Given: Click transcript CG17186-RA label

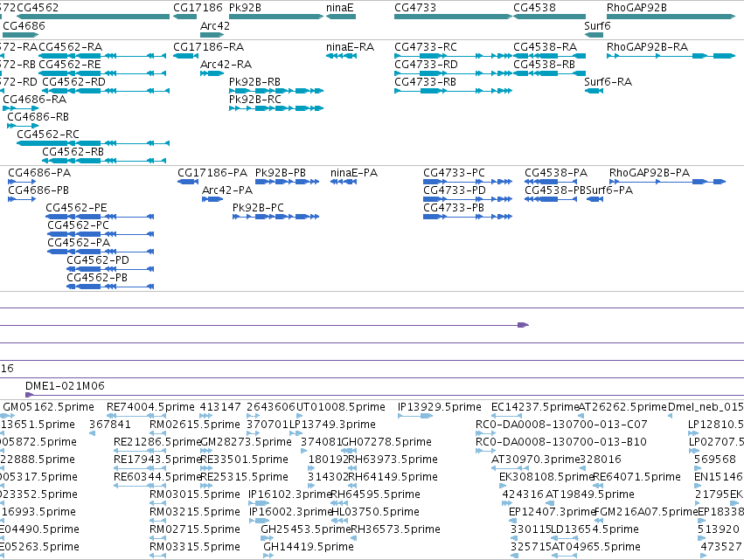Looking at the screenshot, I should (x=209, y=47).
